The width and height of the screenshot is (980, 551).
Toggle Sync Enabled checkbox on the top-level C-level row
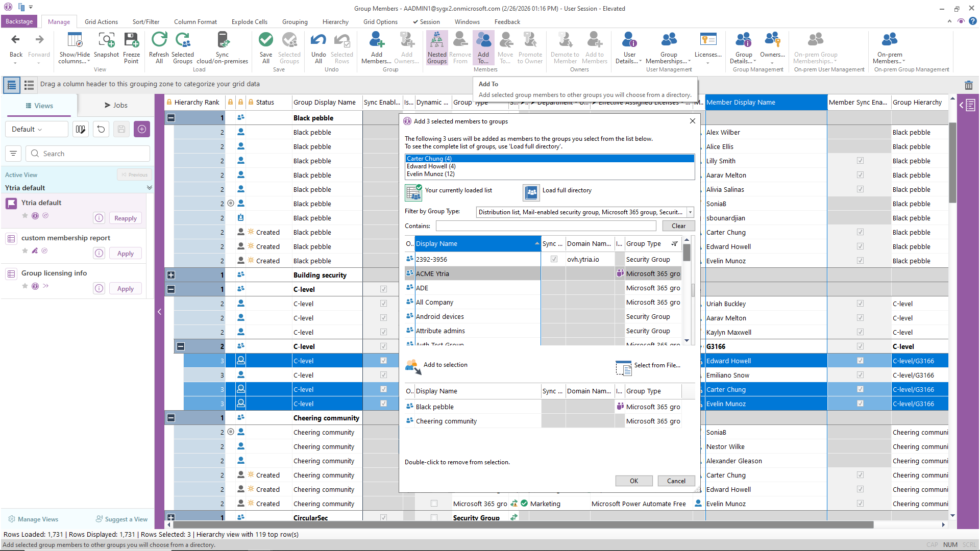click(383, 289)
